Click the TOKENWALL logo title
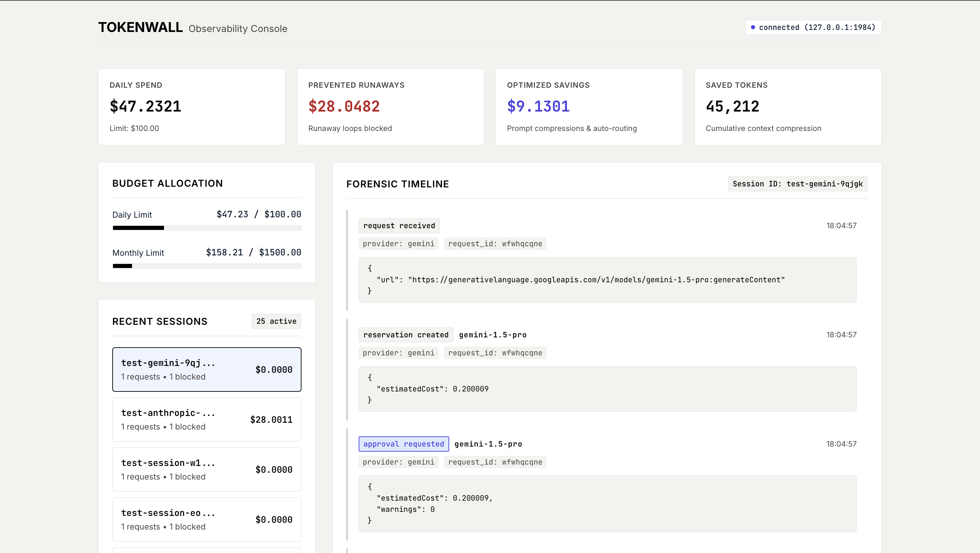This screenshot has height=553, width=980. click(x=141, y=28)
